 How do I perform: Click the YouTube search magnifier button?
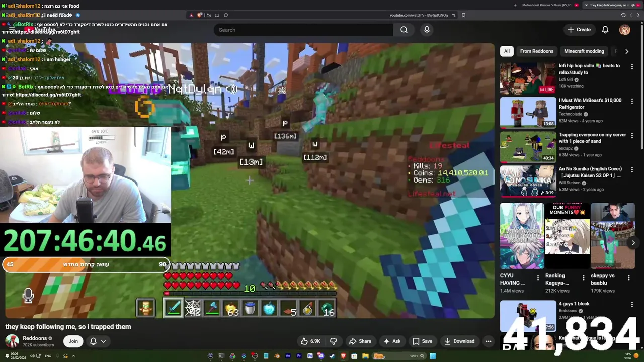[404, 30]
